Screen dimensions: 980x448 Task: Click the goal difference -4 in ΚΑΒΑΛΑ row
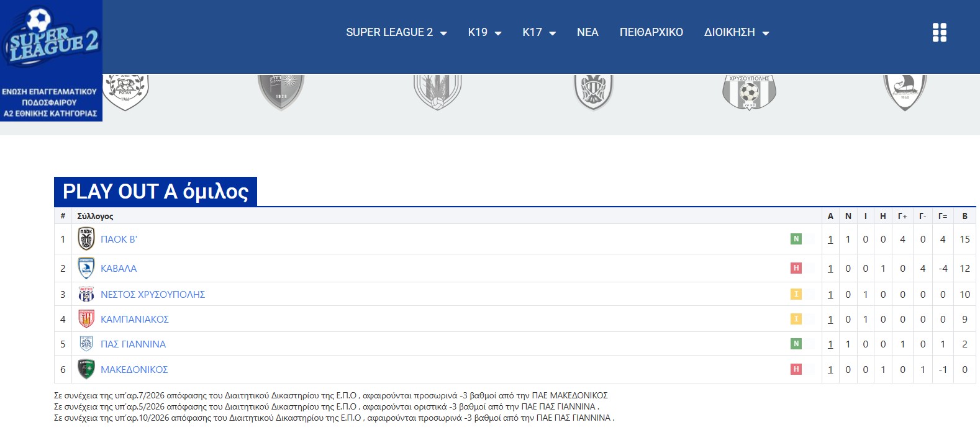943,269
